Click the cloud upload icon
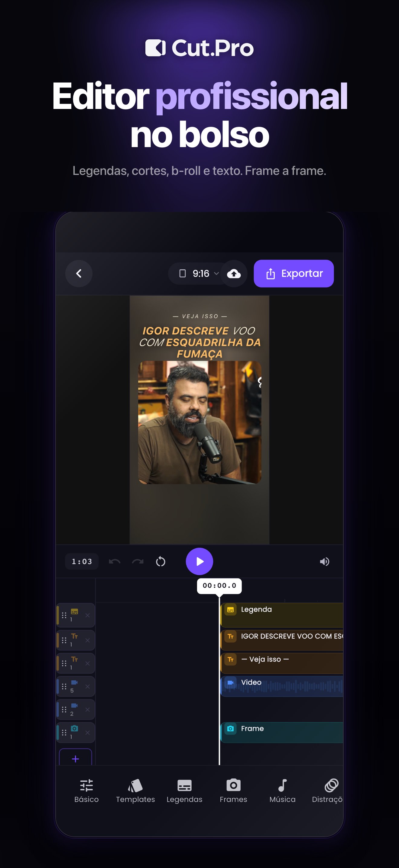Viewport: 399px width, 868px height. (234, 273)
